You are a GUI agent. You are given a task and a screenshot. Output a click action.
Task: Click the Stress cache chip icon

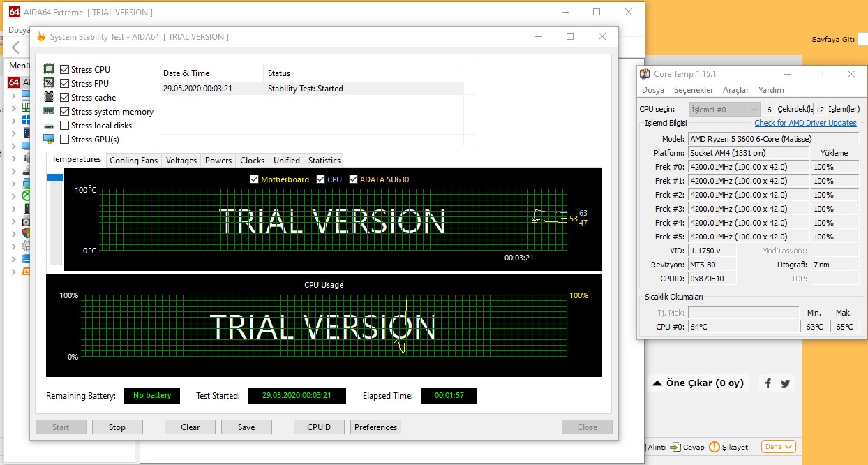(49, 97)
